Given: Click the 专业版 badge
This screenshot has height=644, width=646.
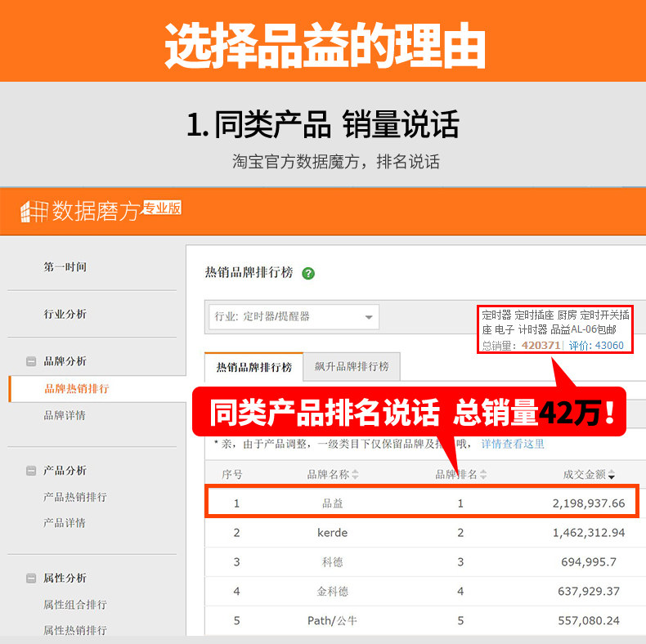Looking at the screenshot, I should tap(162, 208).
